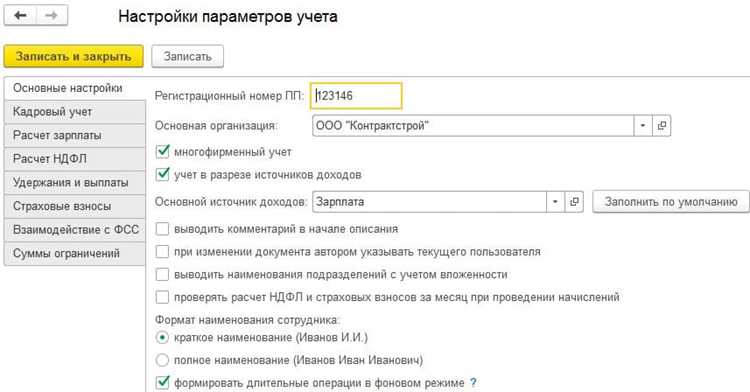Image resolution: width=750 pixels, height=392 pixels.
Task: Open Взаимодействие с ФСС tab
Action: 75,229
